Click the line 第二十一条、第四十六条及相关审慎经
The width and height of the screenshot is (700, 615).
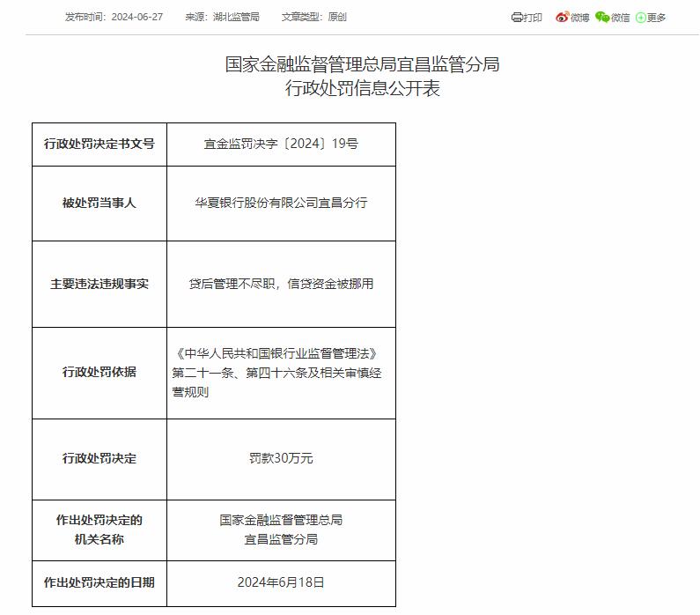(x=276, y=373)
